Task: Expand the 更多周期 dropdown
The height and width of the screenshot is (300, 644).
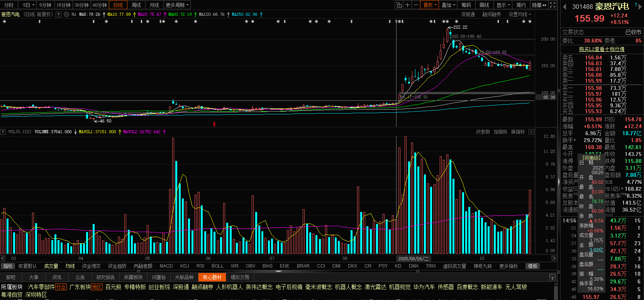Action: [177, 5]
